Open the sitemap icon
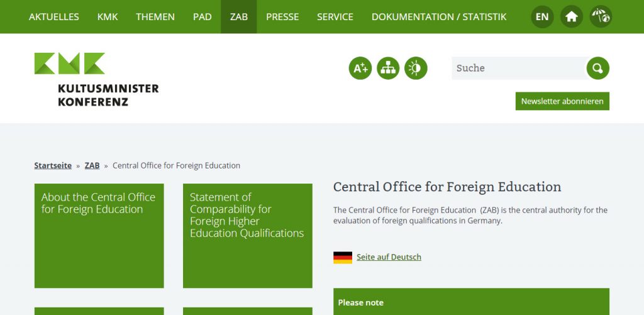644x315 pixels. pyautogui.click(x=388, y=68)
